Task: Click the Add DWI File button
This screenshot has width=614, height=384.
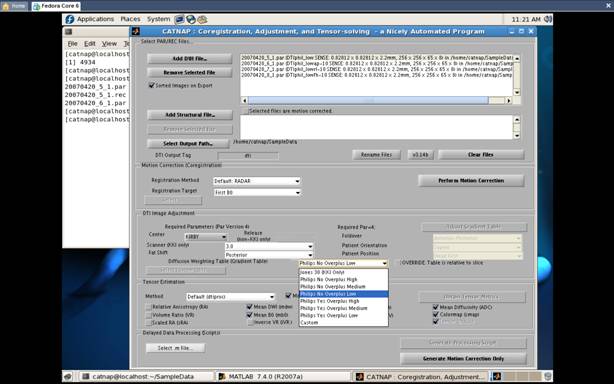Action: 190,59
